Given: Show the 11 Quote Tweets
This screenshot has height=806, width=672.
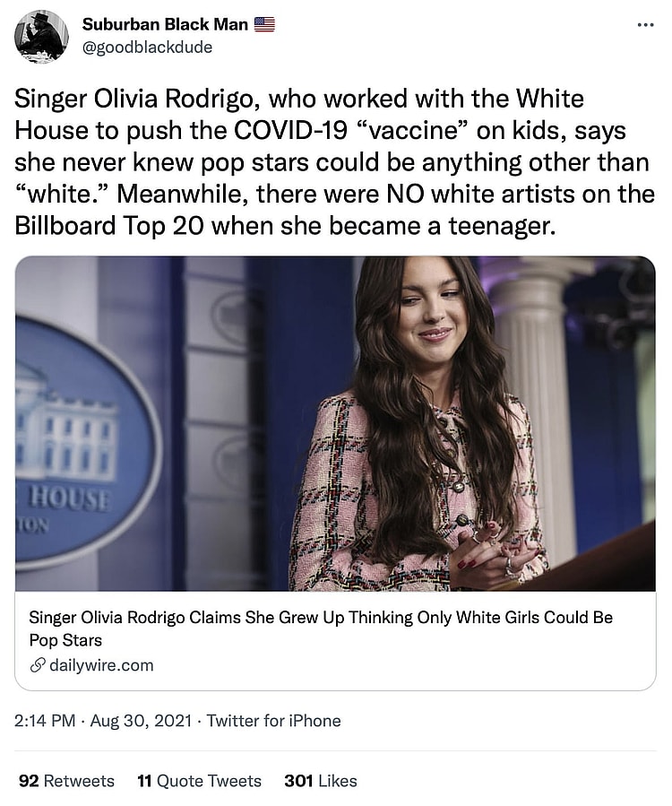Looking at the screenshot, I should point(199,781).
